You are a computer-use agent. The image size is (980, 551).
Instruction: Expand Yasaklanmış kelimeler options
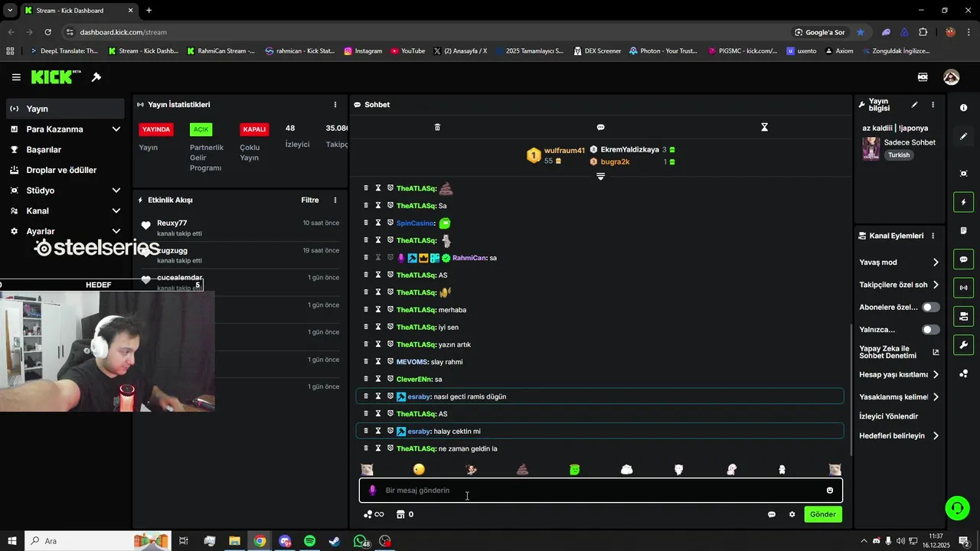(900, 397)
